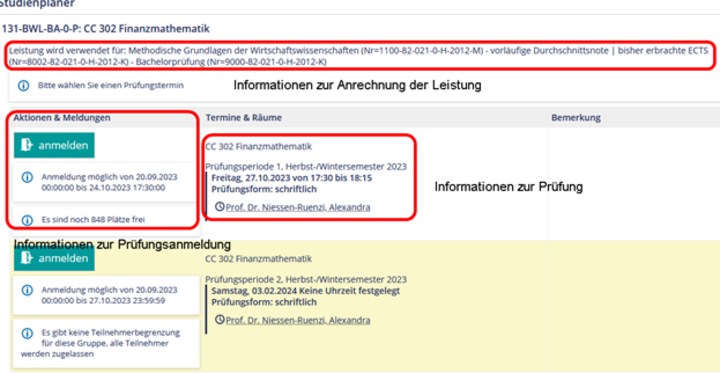Click the first anmelden button for Prüfungsperiode 1
Screen dimensions: 720x373
coord(54,145)
